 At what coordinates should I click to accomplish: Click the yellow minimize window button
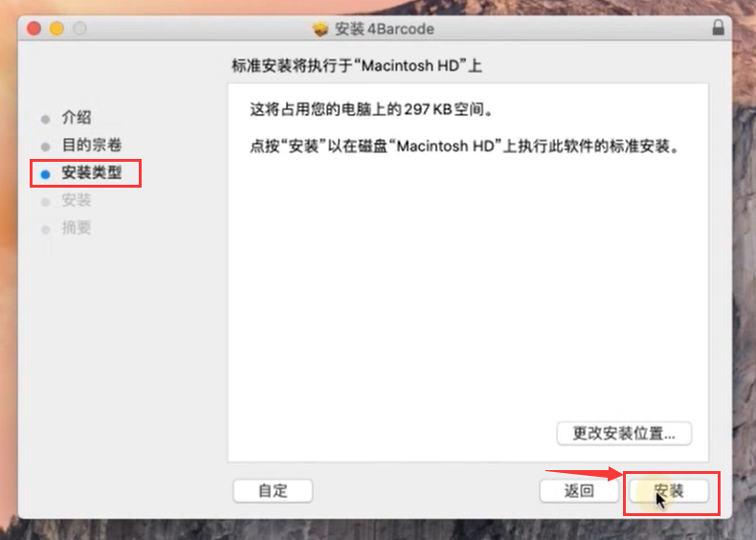56,29
